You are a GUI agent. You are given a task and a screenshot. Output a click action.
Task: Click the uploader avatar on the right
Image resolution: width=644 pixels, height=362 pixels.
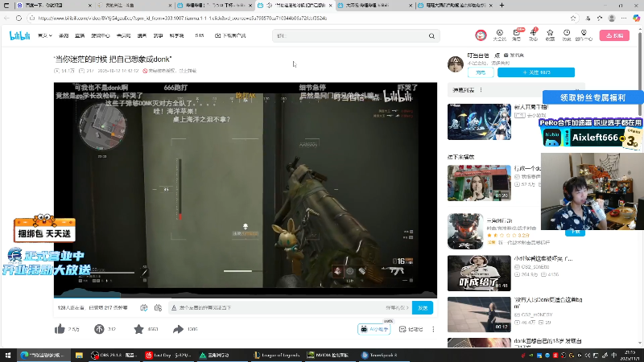456,64
